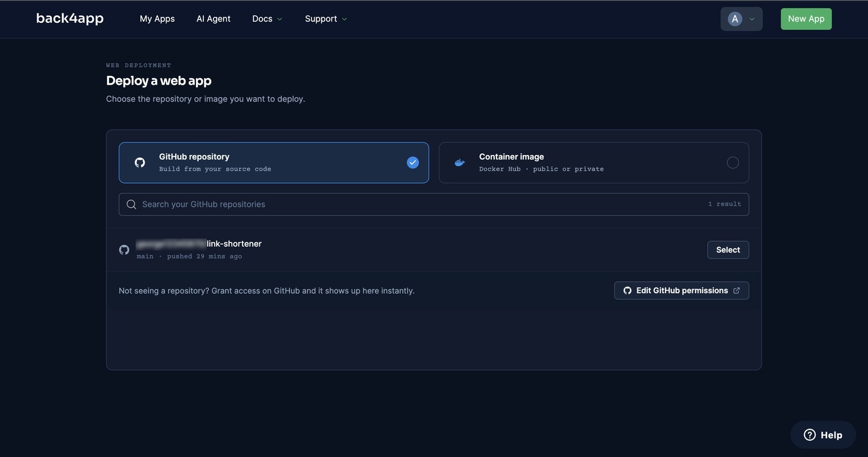Click the "main · pushed 29 mins ago" text

coord(189,256)
